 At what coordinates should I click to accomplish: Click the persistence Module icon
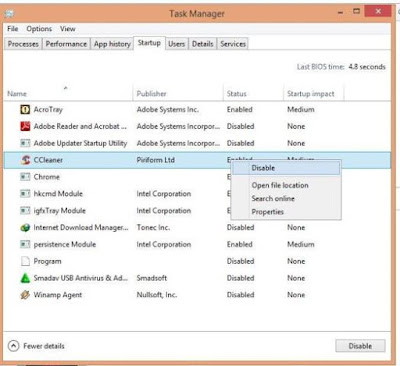[x=25, y=244]
